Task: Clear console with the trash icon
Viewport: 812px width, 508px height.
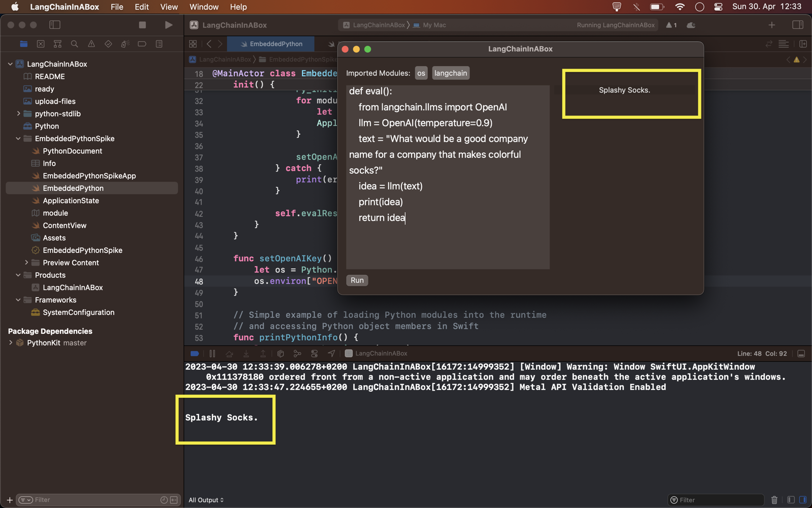Action: 774,500
